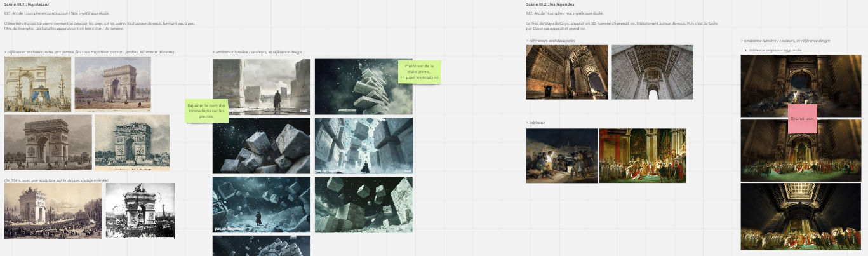Select image of figure between floating cube towers
868x256 pixels.
coord(364,145)
